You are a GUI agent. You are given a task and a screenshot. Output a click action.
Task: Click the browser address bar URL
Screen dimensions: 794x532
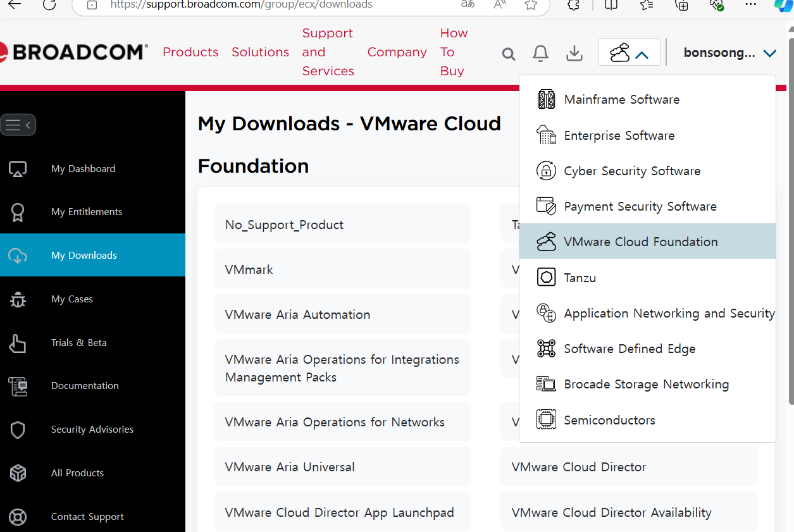point(241,4)
